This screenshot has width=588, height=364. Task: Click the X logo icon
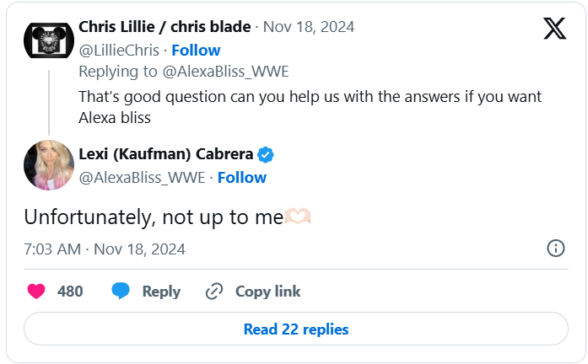coord(554,28)
